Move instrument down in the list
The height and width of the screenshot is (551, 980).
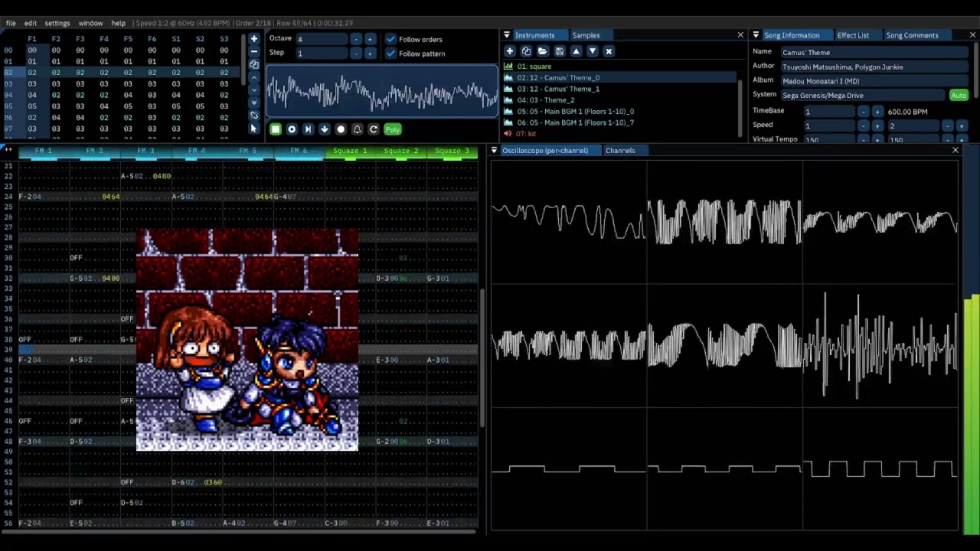[x=592, y=51]
